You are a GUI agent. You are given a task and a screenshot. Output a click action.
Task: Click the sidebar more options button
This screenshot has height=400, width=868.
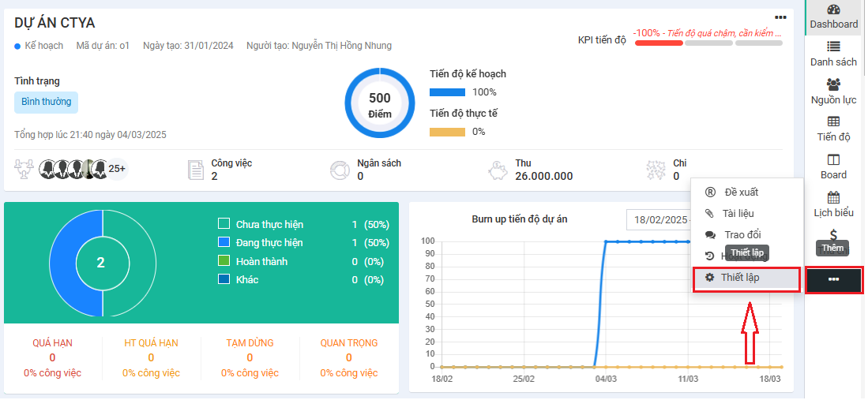point(833,280)
